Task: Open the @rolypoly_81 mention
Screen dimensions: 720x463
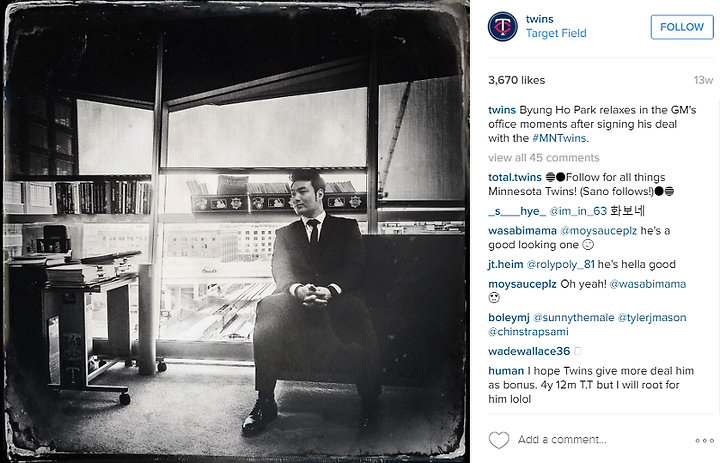Action: [x=560, y=265]
